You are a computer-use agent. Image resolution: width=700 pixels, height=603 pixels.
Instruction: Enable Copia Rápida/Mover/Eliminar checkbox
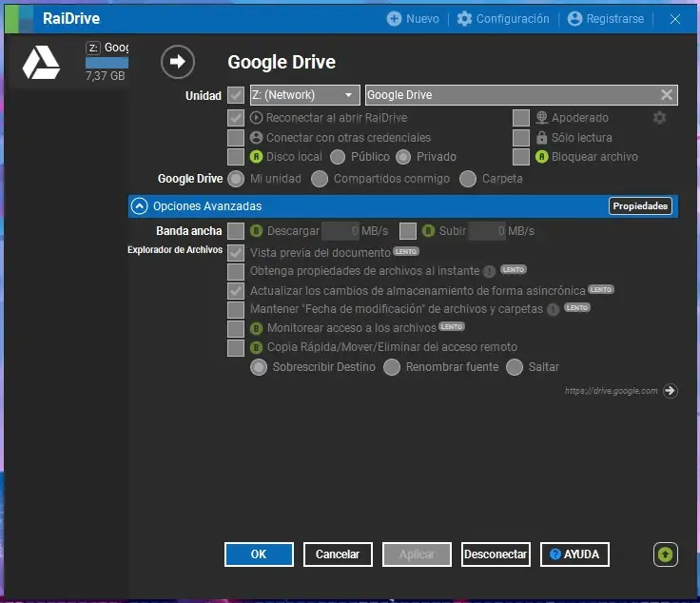point(236,348)
